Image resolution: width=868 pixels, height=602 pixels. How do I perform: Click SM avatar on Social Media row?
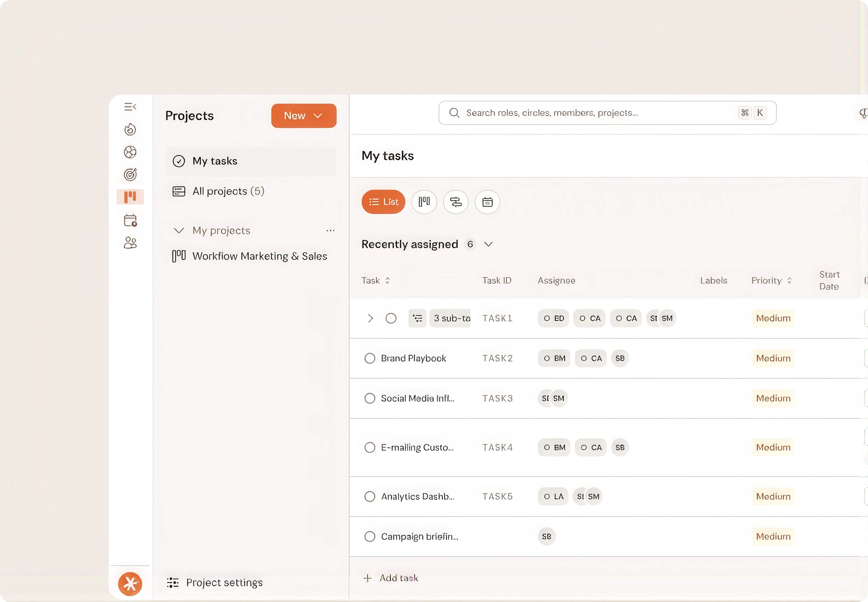pos(559,398)
